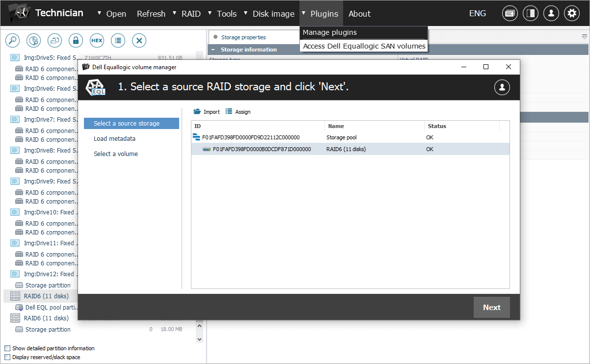Change language via the ENG selector
The width and height of the screenshot is (590, 364).
(x=478, y=14)
